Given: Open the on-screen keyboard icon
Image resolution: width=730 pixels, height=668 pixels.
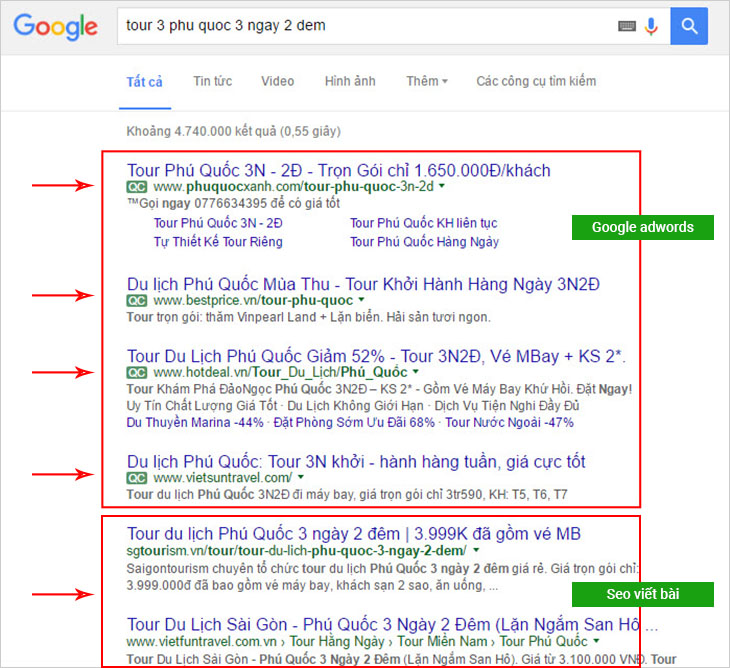Looking at the screenshot, I should (627, 26).
